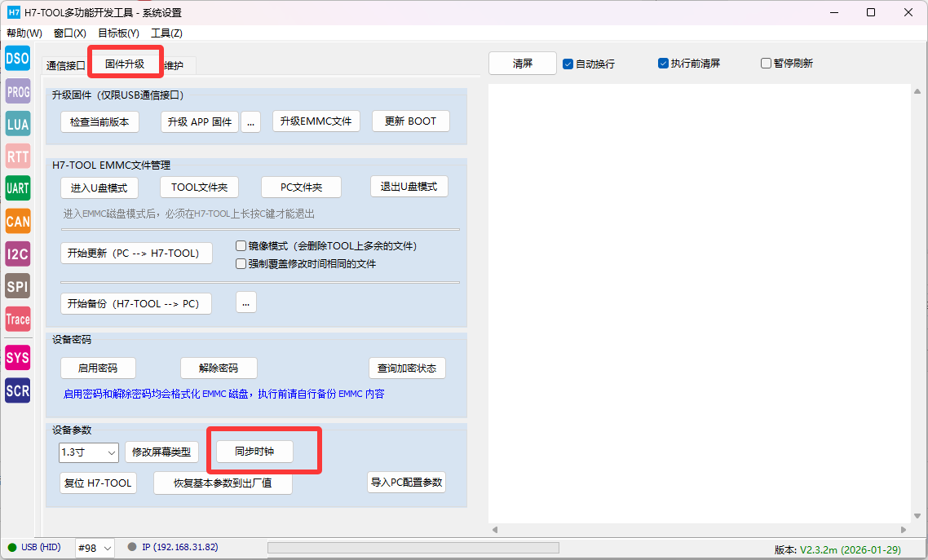Enable the 暂停刷新 checkbox
The image size is (928, 560).
(766, 64)
